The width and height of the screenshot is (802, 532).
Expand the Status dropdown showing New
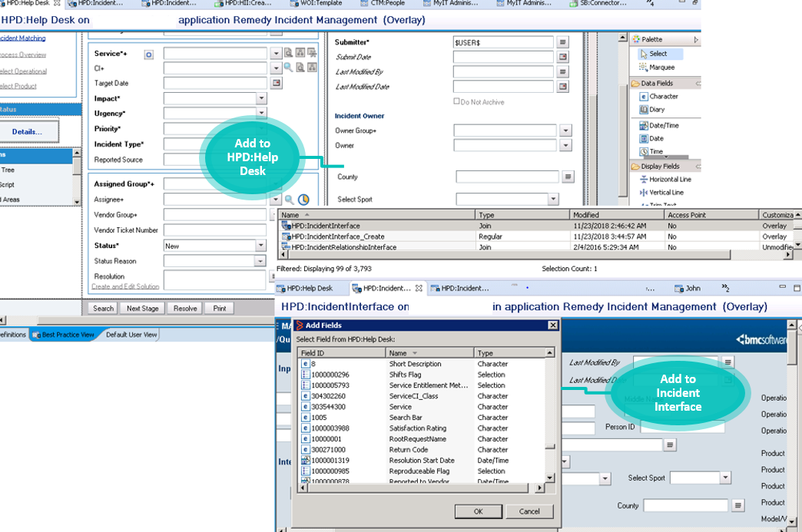(x=261, y=246)
